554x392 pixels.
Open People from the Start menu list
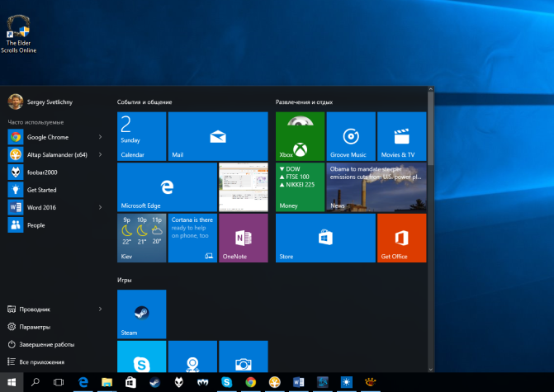pyautogui.click(x=56, y=225)
